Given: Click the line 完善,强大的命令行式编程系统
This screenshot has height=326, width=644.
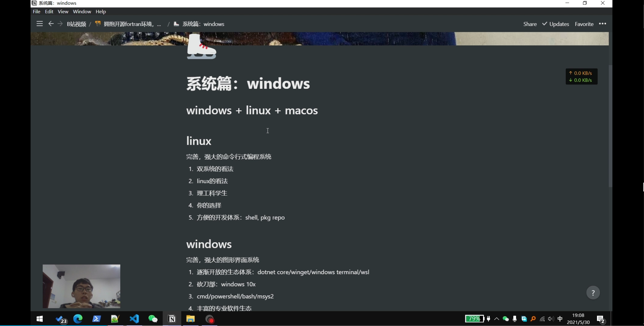Looking at the screenshot, I should click(x=229, y=156).
